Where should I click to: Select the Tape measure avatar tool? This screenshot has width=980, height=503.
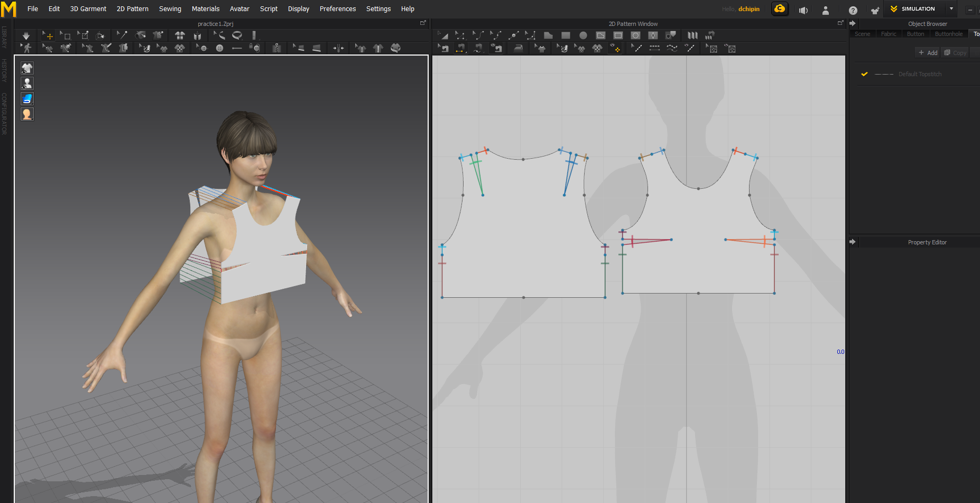click(237, 35)
